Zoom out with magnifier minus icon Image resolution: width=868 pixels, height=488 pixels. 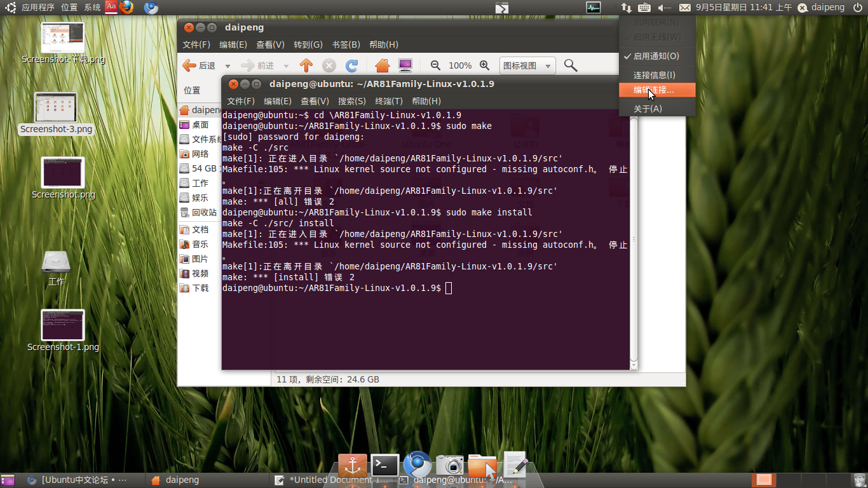435,65
